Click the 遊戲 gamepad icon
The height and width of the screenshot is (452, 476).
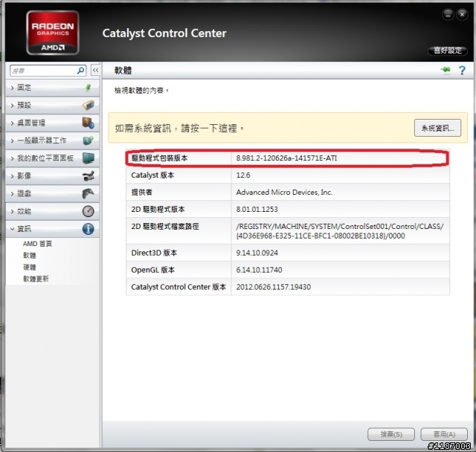tap(88, 193)
